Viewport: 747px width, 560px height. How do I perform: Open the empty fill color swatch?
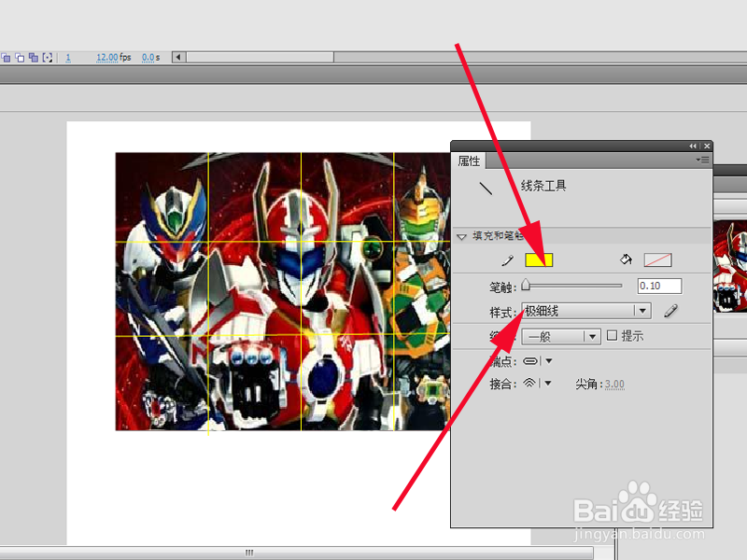coord(658,260)
